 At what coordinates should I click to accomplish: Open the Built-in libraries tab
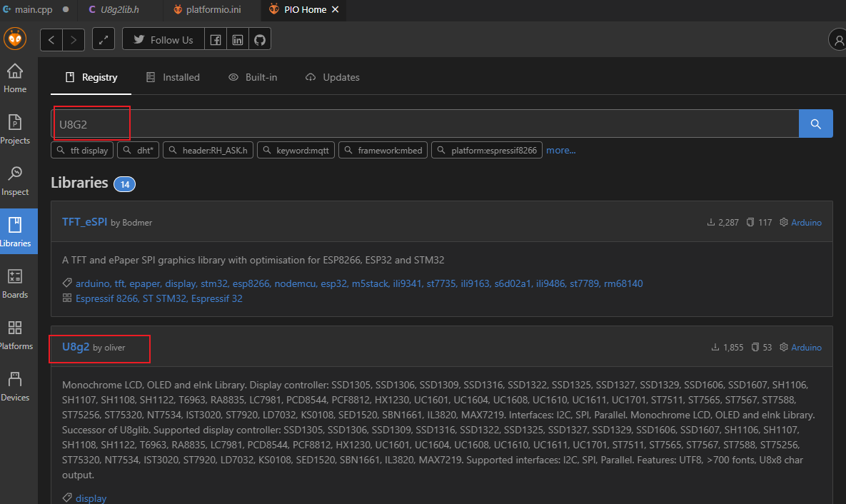[x=253, y=77]
